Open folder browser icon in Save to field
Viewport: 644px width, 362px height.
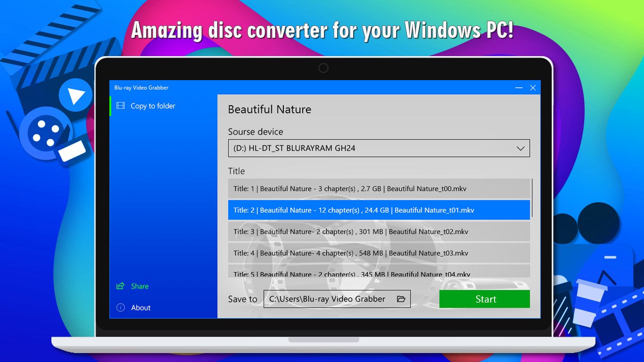[401, 299]
